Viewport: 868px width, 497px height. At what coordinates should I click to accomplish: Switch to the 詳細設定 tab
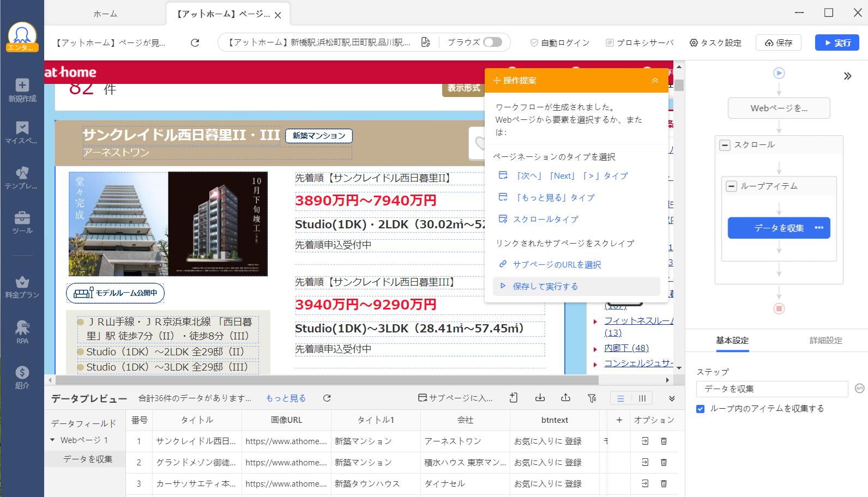pyautogui.click(x=826, y=341)
